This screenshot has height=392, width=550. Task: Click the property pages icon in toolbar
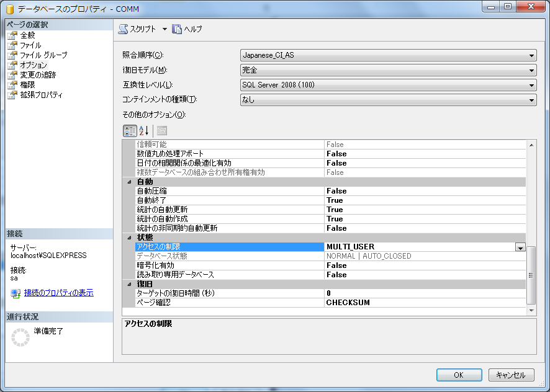161,131
